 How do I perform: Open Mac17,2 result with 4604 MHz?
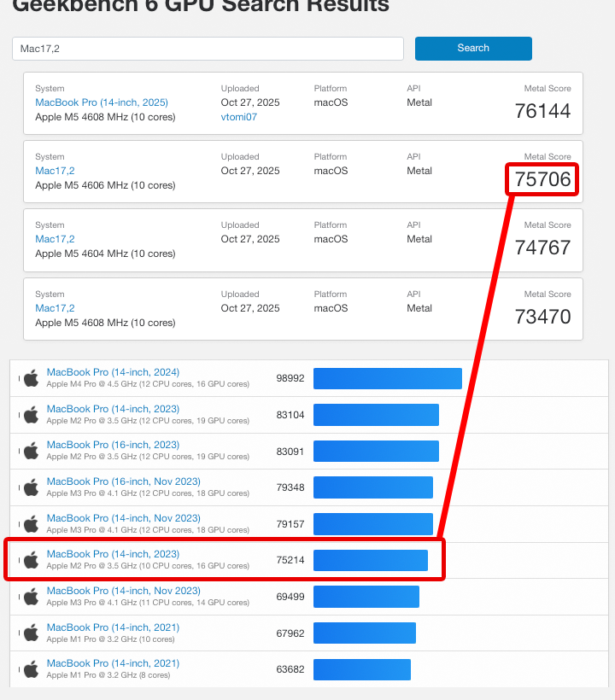coord(55,239)
